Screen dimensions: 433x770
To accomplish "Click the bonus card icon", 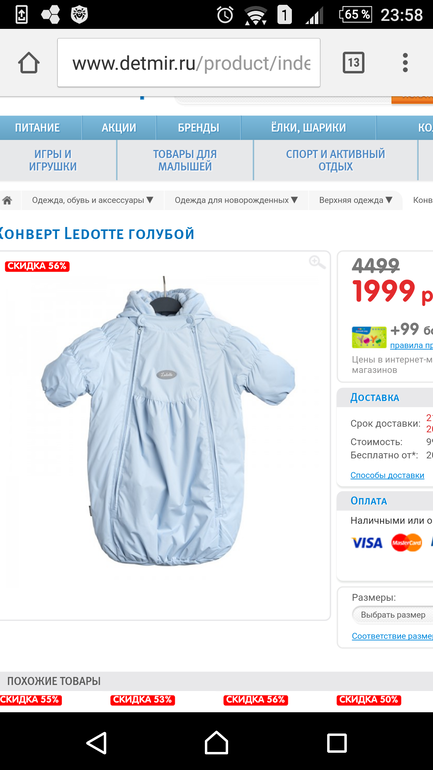I will pos(369,337).
